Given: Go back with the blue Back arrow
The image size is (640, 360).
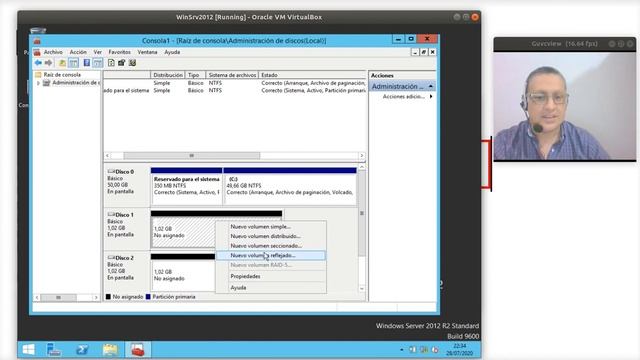Looking at the screenshot, I should point(38,63).
